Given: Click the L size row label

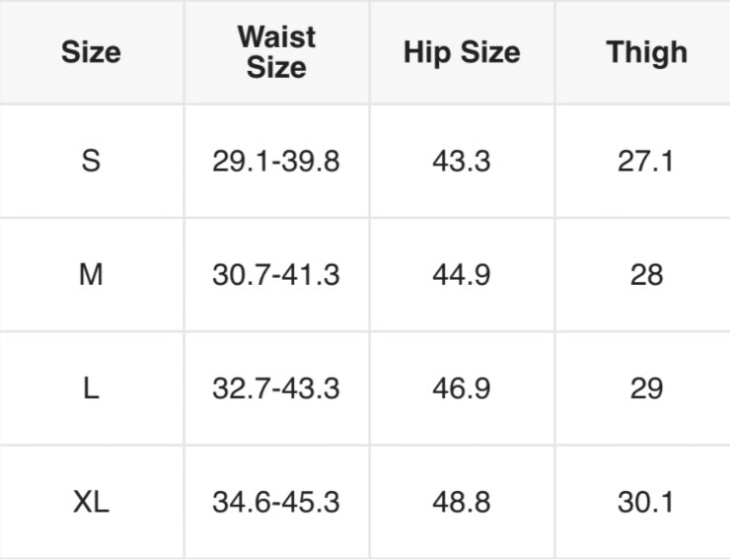Looking at the screenshot, I should click(91, 388).
